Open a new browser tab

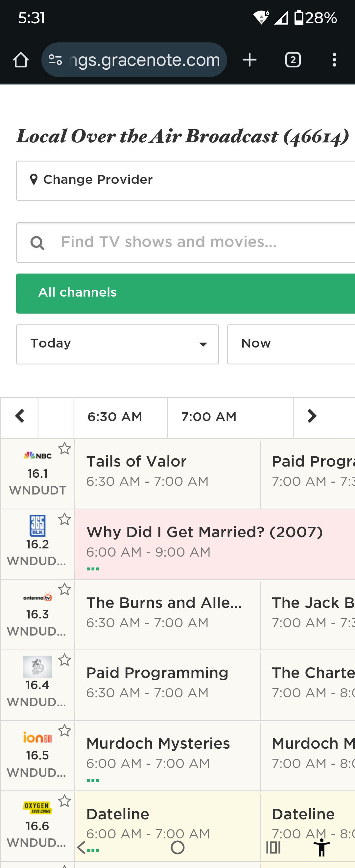(249, 60)
